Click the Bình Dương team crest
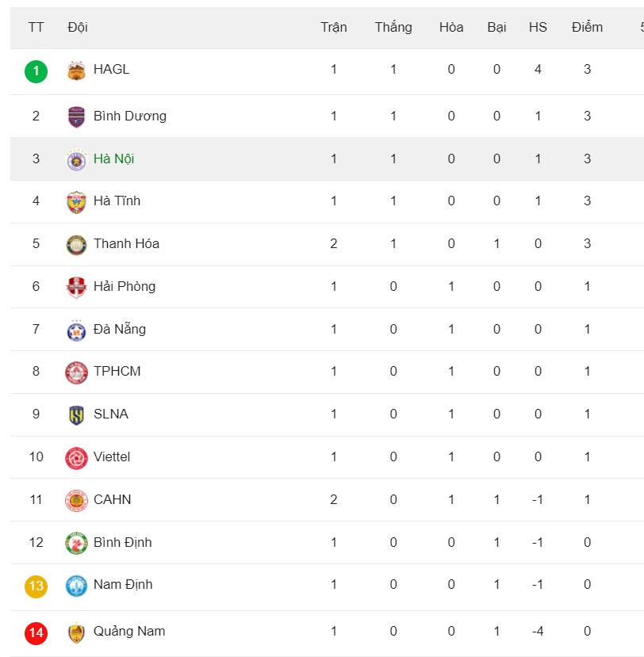 click(76, 117)
